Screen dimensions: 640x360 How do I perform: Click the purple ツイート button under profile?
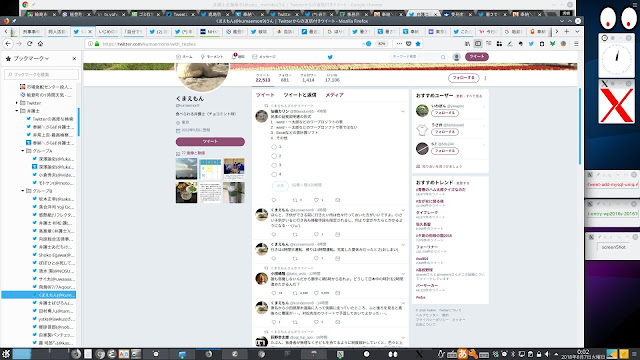(210, 142)
